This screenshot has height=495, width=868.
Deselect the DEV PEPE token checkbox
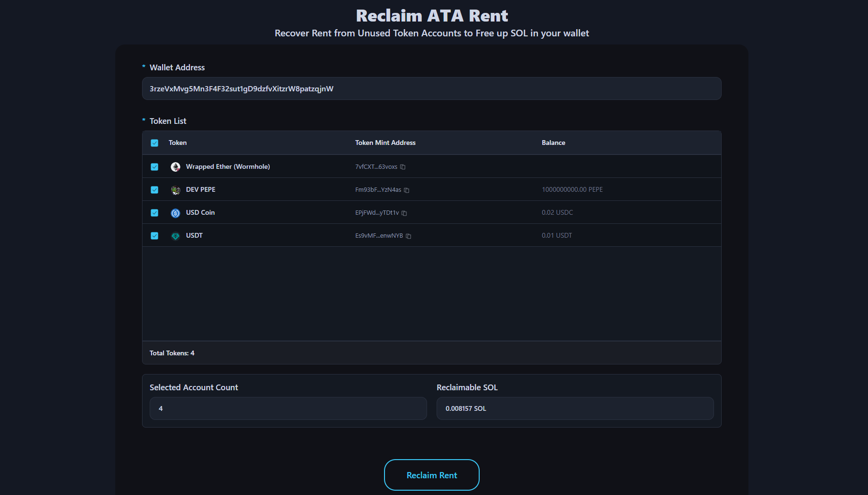tap(154, 190)
